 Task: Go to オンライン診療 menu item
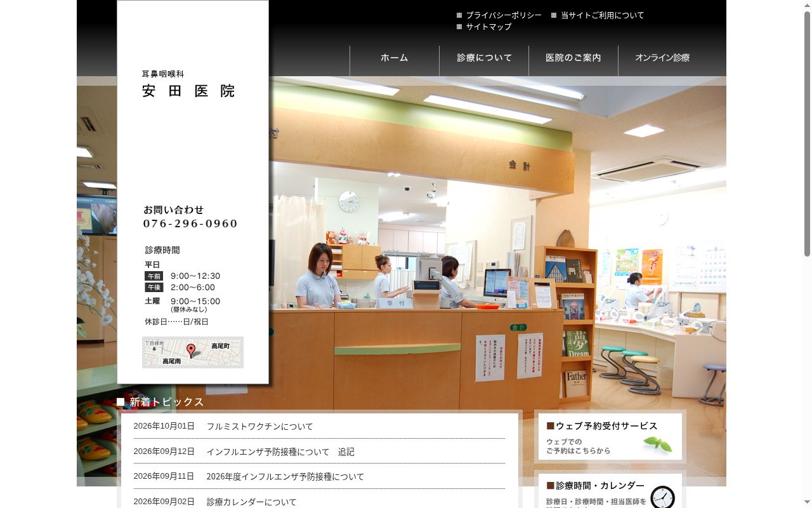point(662,58)
